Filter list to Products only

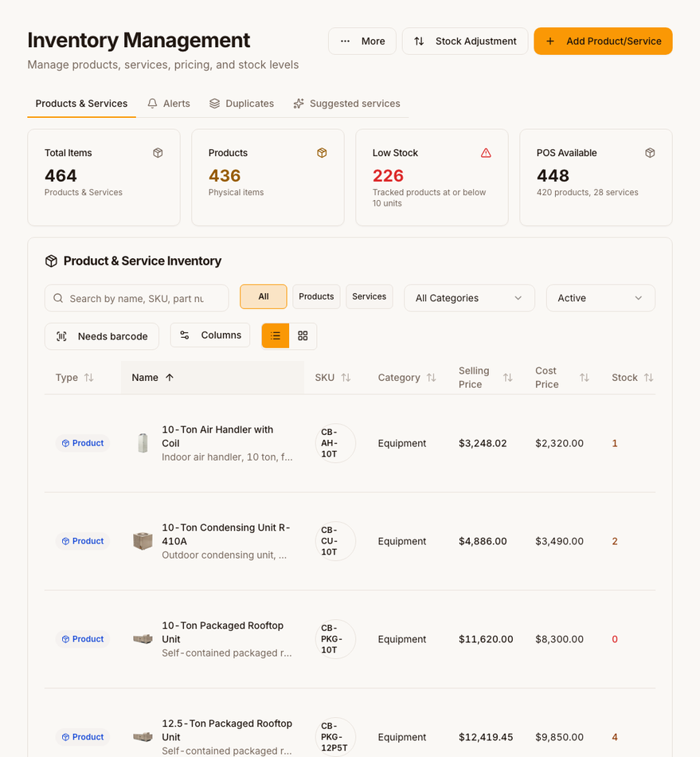(316, 296)
